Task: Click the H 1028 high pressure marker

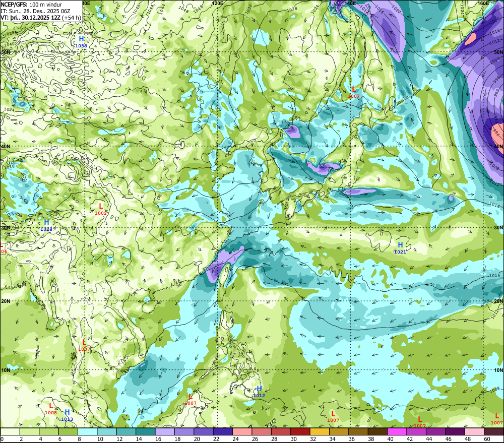Action: tap(46, 225)
